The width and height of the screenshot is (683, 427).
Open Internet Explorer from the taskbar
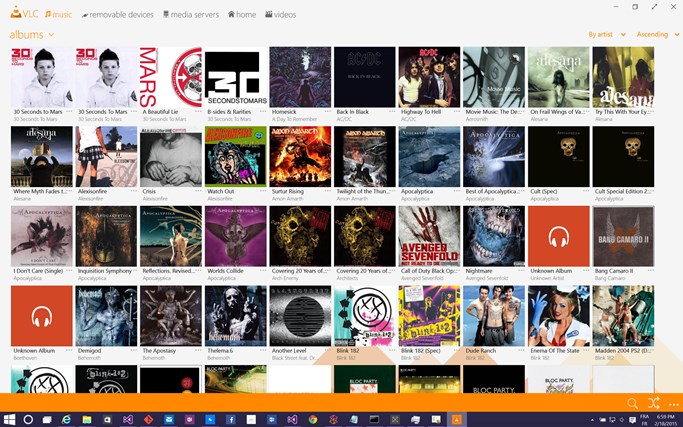pyautogui.click(x=66, y=420)
